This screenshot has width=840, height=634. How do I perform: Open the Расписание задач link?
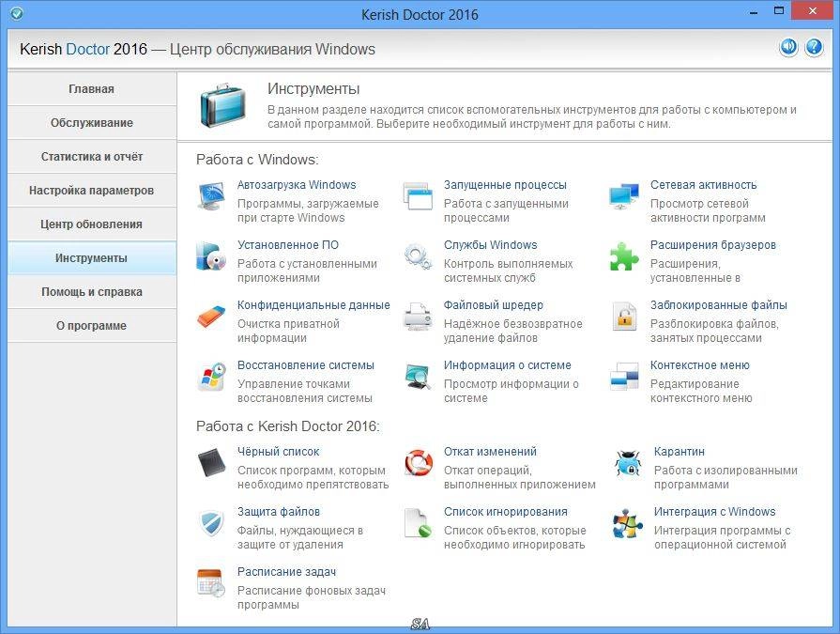pos(286,572)
